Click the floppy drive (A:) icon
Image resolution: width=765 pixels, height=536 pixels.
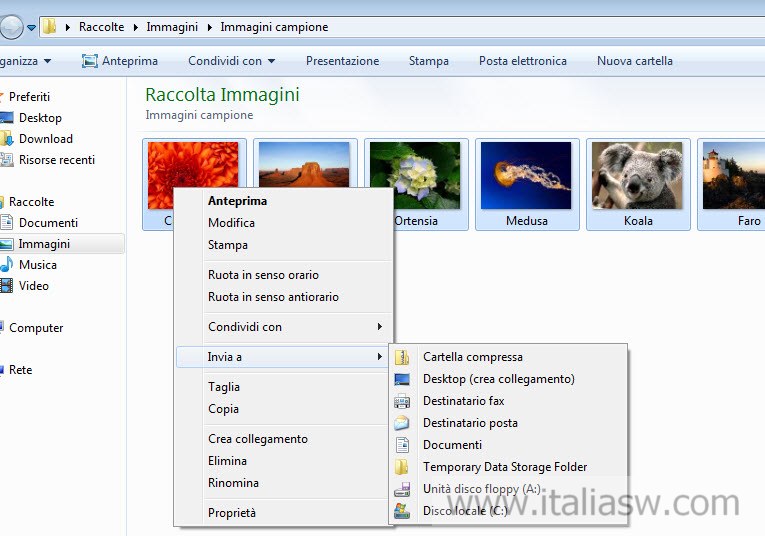click(x=402, y=489)
